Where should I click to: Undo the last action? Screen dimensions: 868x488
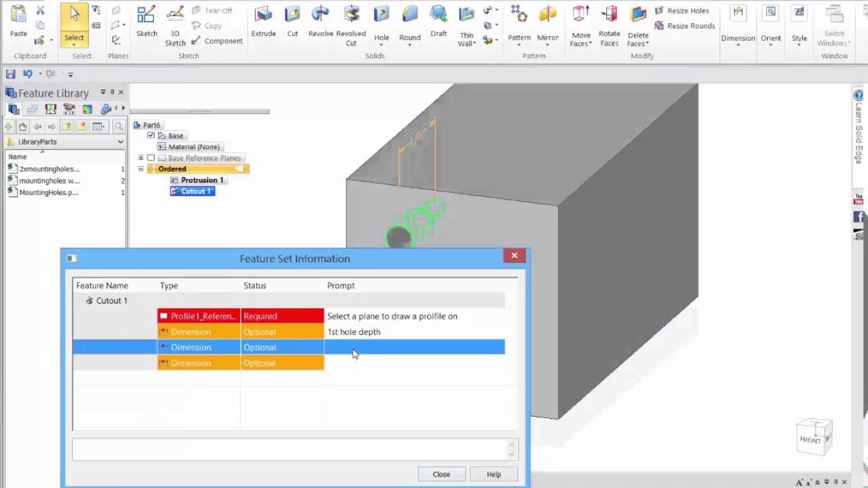tap(27, 74)
